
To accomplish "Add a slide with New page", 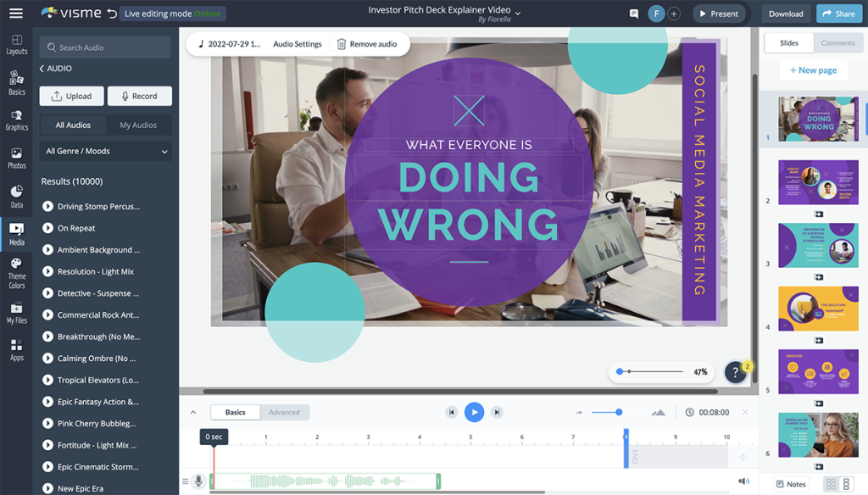I will point(813,70).
